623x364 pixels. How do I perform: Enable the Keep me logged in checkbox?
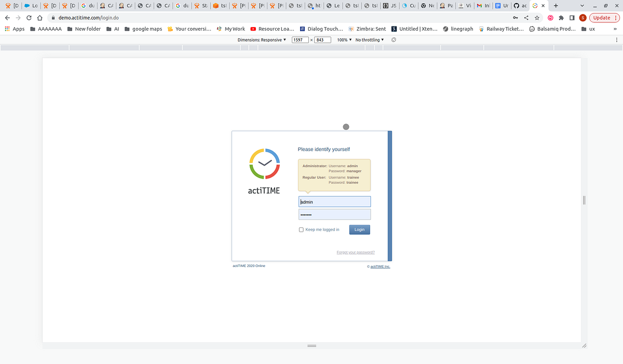pos(301,229)
